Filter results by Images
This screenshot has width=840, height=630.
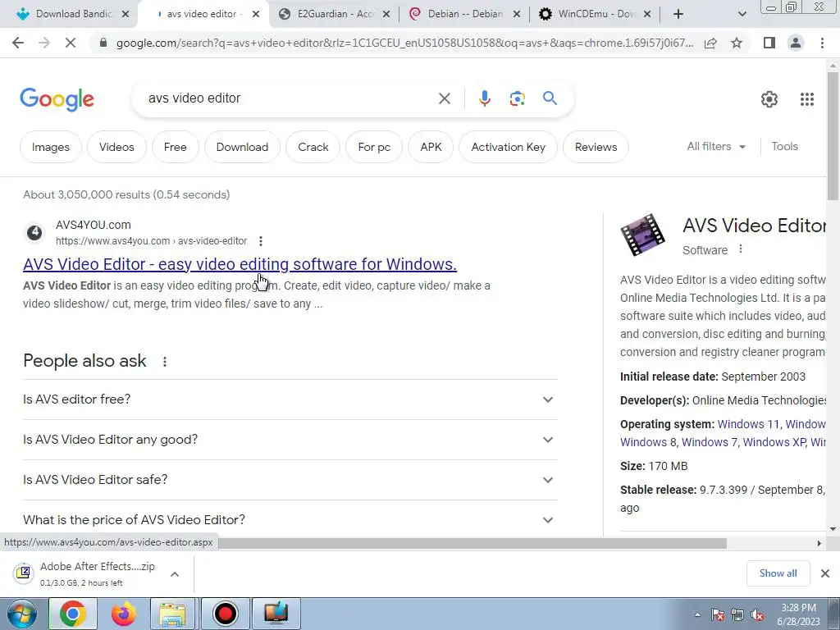[50, 147]
